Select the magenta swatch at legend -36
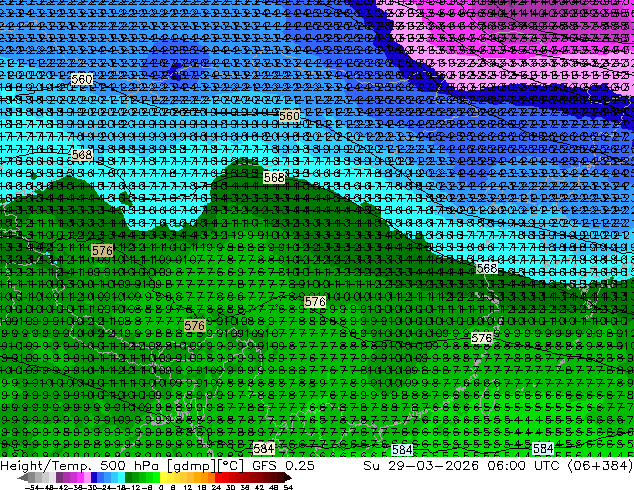 point(80,477)
